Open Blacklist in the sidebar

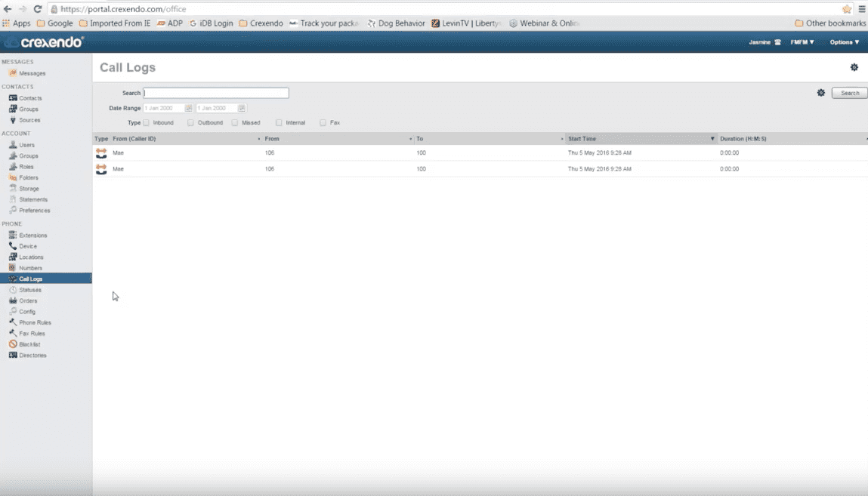click(29, 344)
